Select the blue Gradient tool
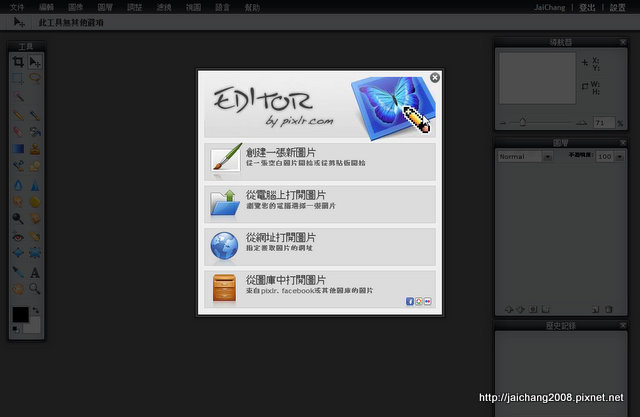Viewport: 640px width, 417px height. point(18,149)
